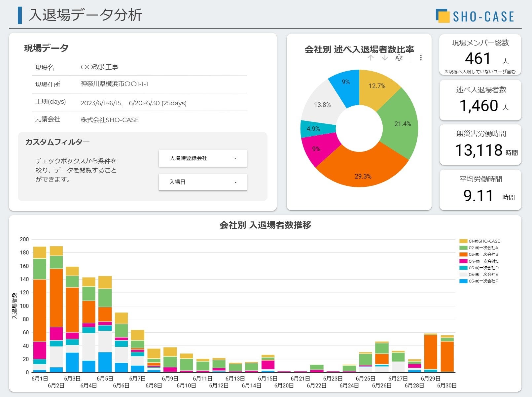532x397 pixels.
Task: Open the three-dot chart options menu
Action: coord(421,58)
